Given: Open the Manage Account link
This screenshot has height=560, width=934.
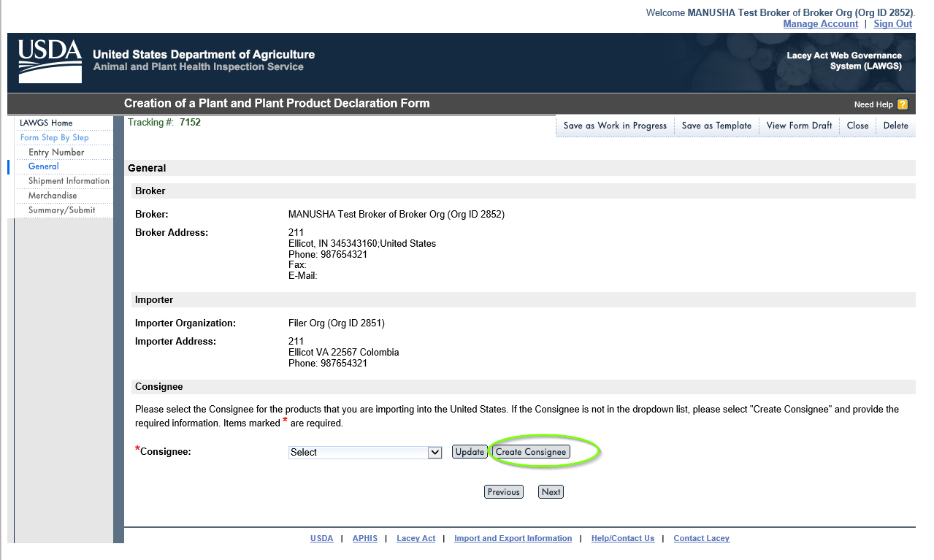Looking at the screenshot, I should point(820,24).
